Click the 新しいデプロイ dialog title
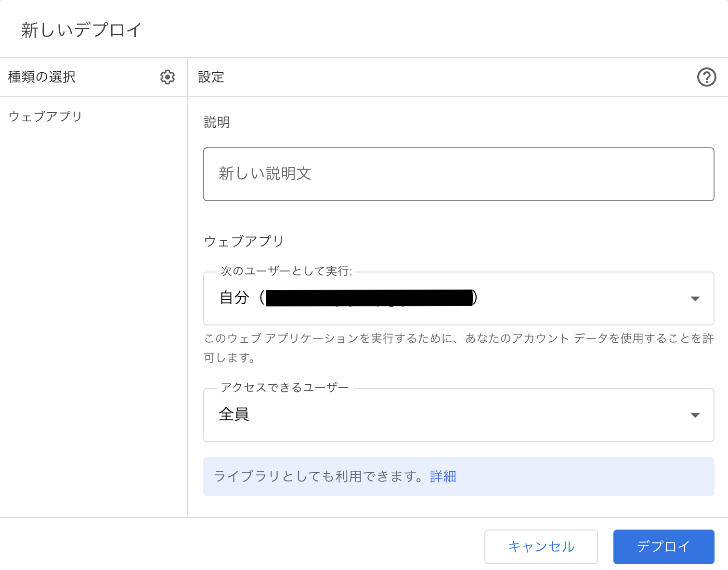 80,29
